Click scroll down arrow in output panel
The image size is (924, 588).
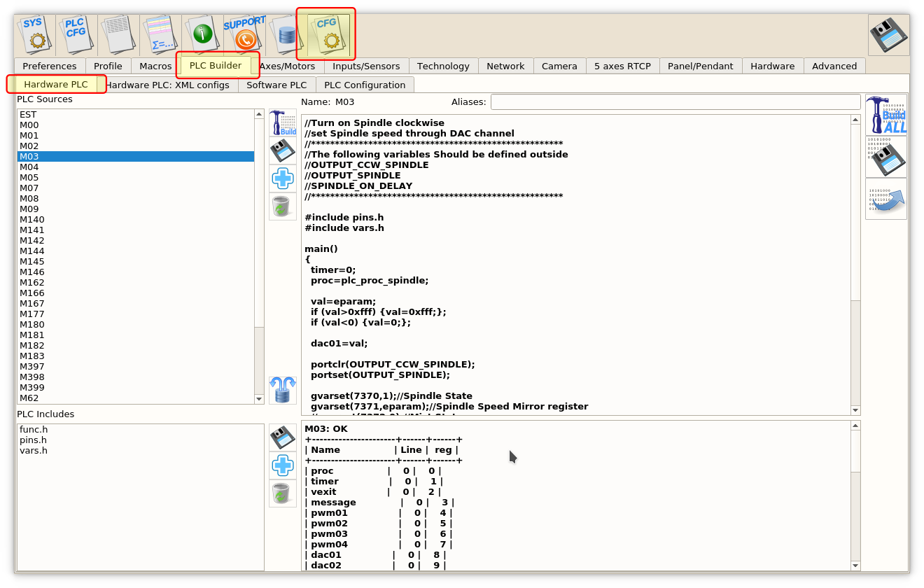pyautogui.click(x=855, y=566)
